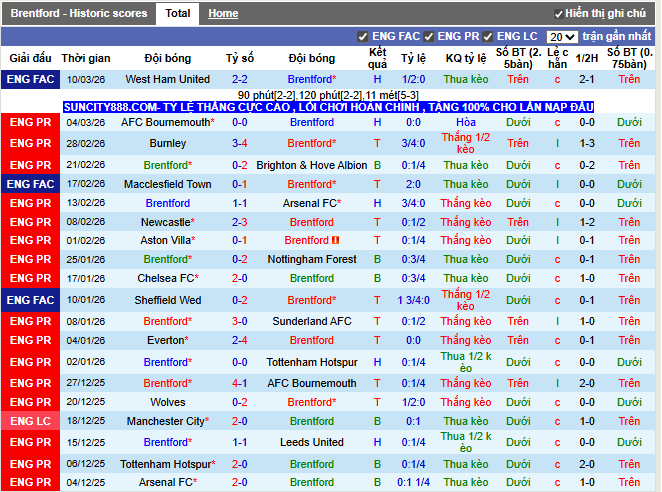This screenshot has width=662, height=492.
Task: Uncheck the ENG FAC filter checkbox
Action: point(363,37)
